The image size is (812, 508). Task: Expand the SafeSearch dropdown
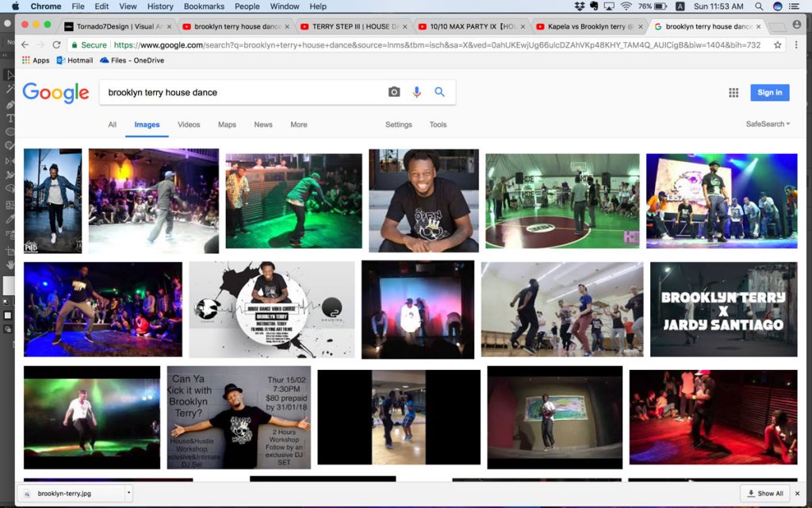click(768, 124)
